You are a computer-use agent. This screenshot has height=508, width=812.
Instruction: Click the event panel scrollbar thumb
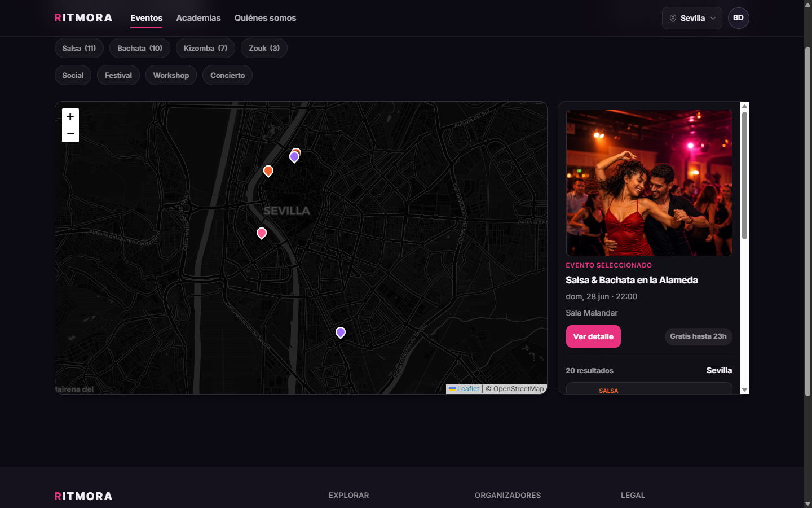[744, 175]
